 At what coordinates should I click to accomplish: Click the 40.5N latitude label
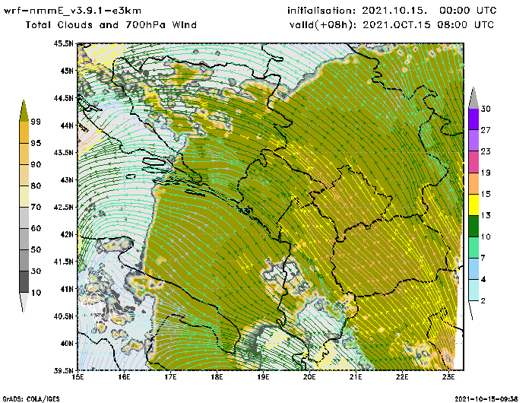[x=63, y=316]
